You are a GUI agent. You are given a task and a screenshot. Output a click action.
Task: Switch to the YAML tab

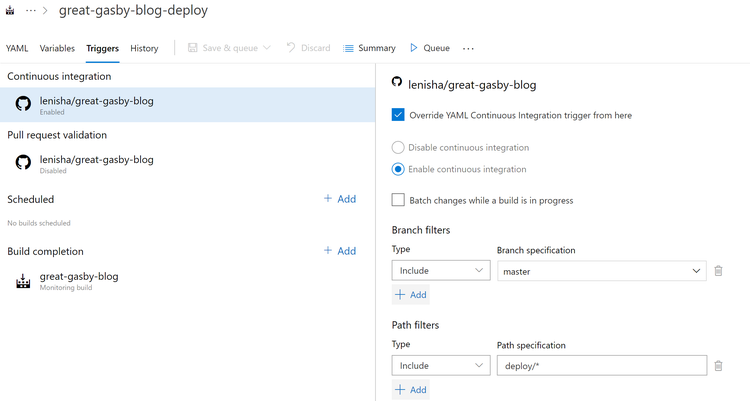[17, 48]
